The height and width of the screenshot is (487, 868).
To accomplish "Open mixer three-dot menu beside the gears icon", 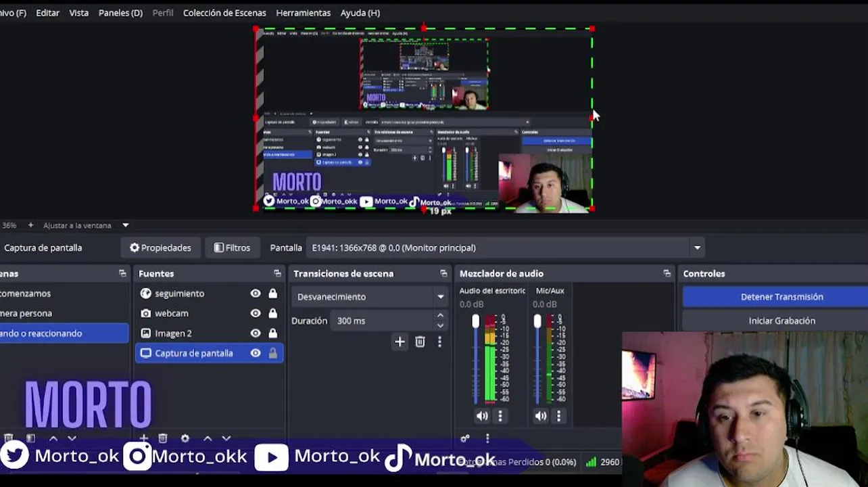I will (x=487, y=438).
